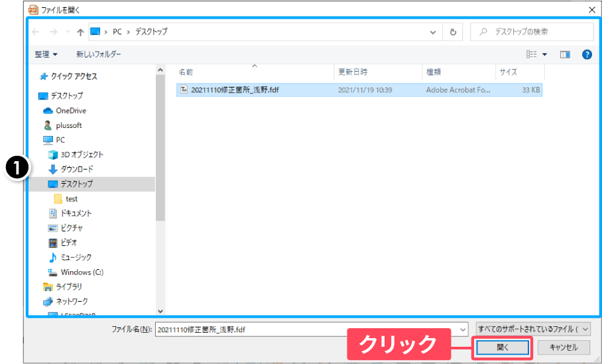Click navigation pane scroll down arrow
Viewport: 602px width, 364px height.
(160, 312)
